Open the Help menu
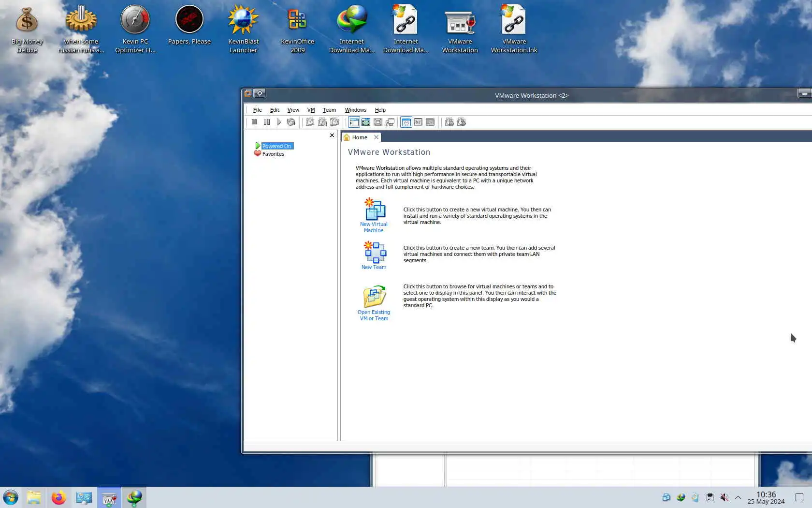 tap(380, 110)
